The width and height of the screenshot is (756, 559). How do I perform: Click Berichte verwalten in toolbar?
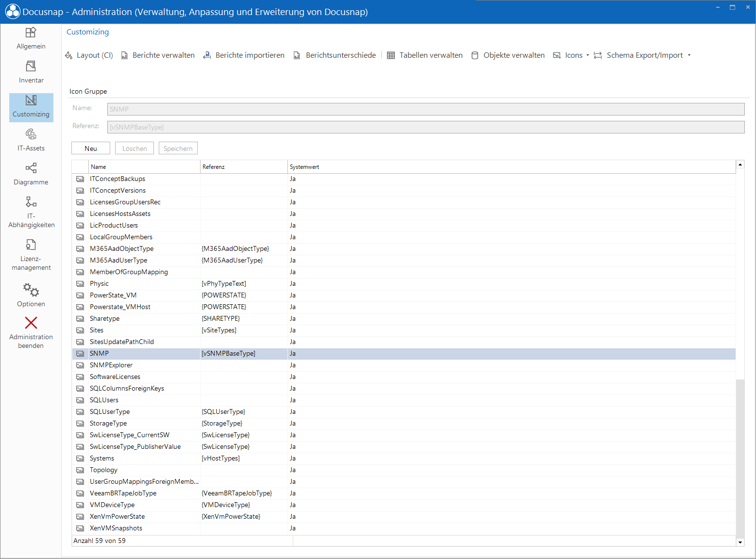pyautogui.click(x=158, y=55)
